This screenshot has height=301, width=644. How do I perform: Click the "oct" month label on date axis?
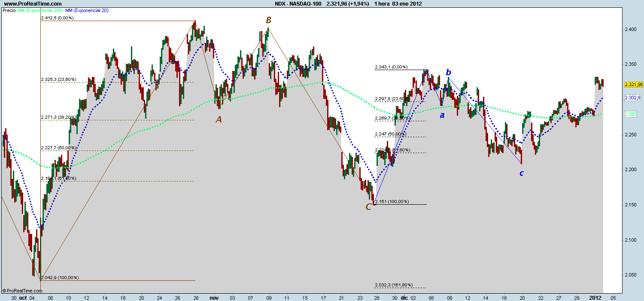click(x=23, y=298)
